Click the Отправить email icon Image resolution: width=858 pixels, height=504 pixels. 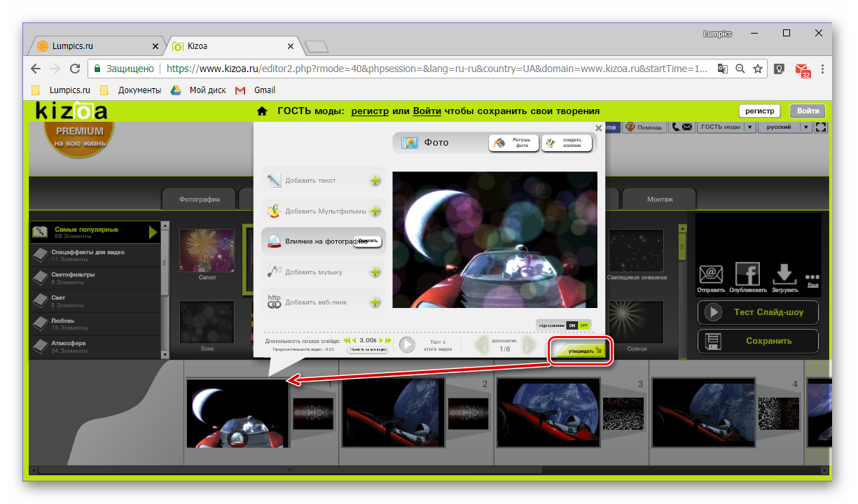(711, 274)
